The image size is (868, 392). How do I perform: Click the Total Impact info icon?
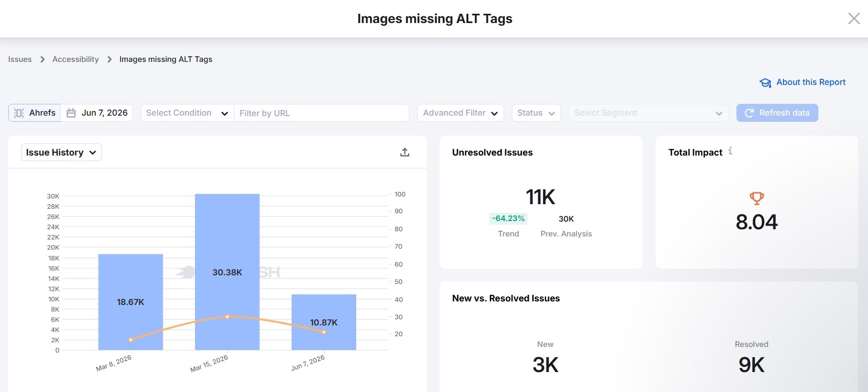pos(730,151)
